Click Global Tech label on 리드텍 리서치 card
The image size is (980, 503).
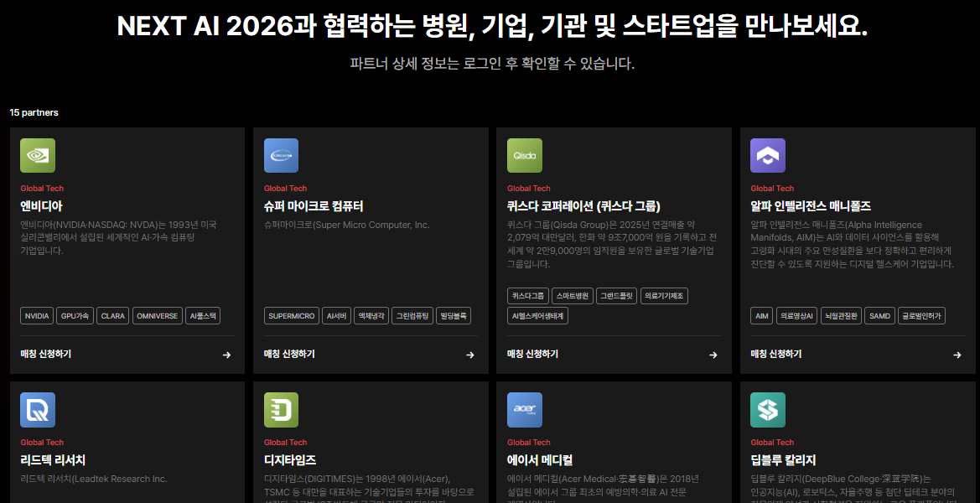[42, 443]
